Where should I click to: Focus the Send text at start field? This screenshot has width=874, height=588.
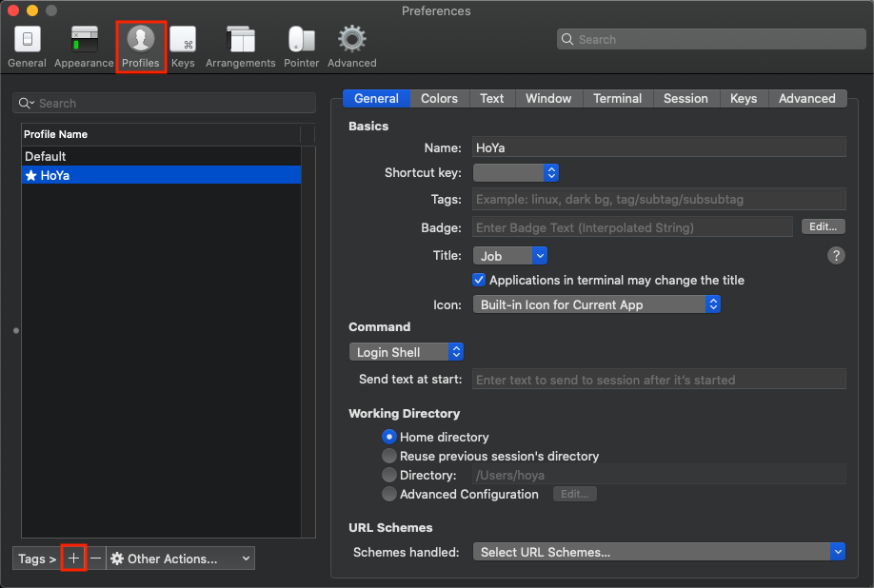(659, 380)
